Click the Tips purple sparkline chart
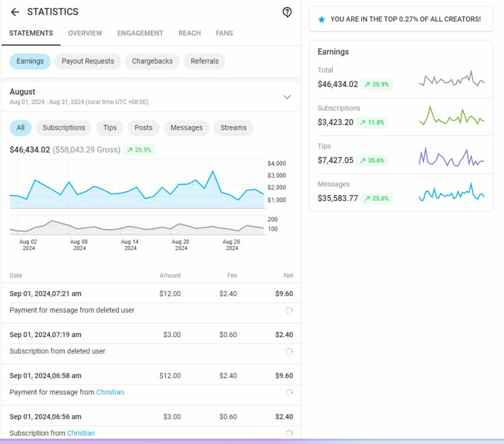The height and width of the screenshot is (444, 504). click(451, 158)
